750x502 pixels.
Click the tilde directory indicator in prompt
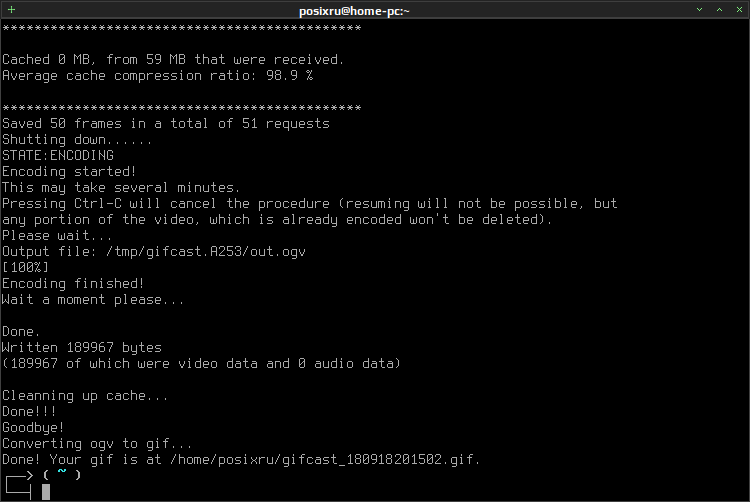point(62,472)
